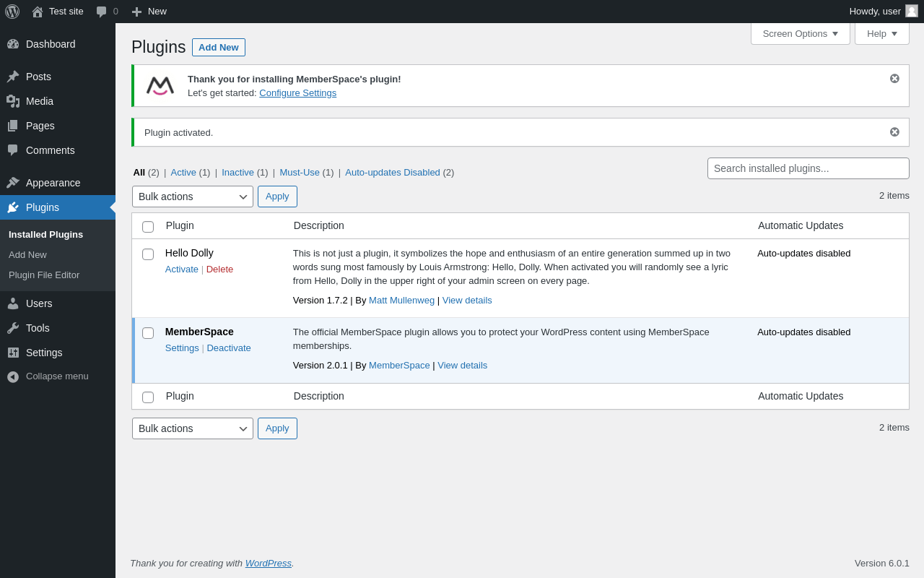Click the Tools wrench icon
The image size is (924, 578).
(x=13, y=328)
